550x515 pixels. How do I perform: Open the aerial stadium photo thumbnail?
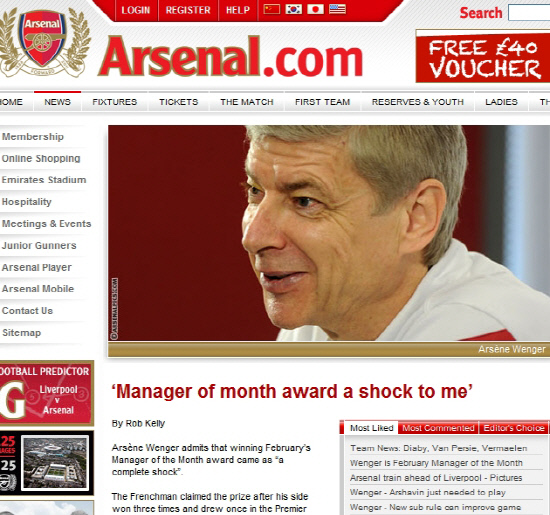(55, 462)
